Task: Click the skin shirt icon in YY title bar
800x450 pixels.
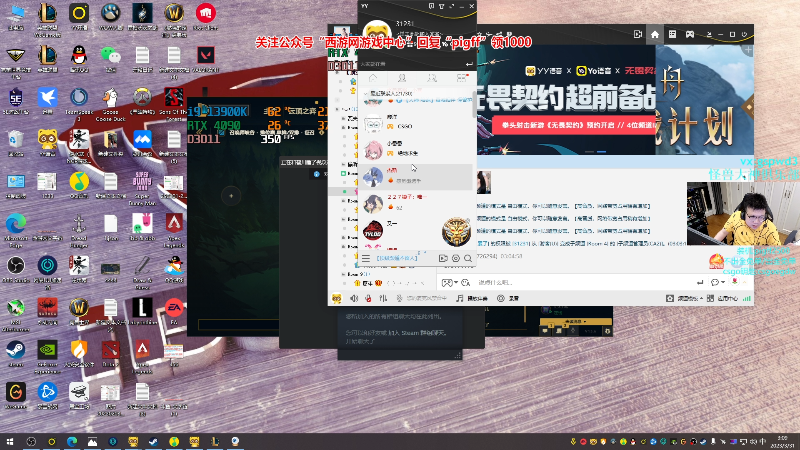Action: pos(441,6)
